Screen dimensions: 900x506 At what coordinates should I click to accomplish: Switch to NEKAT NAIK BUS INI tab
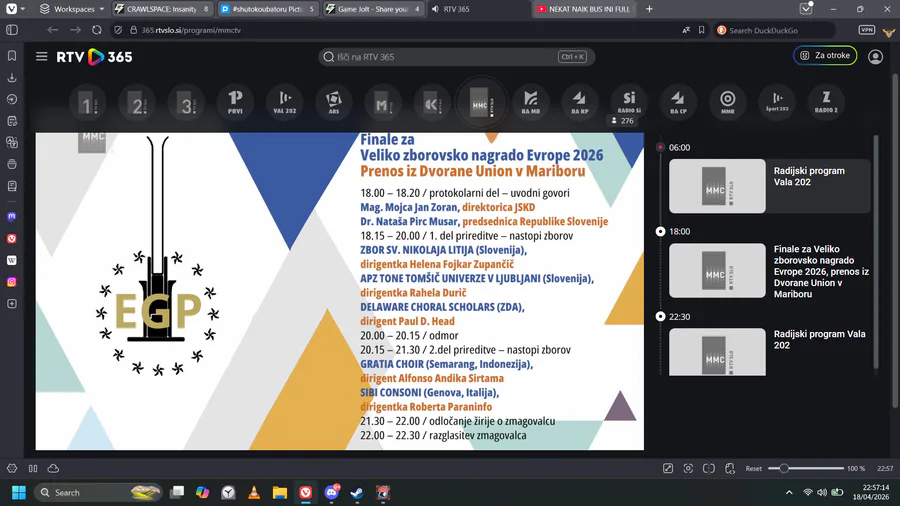coord(584,9)
